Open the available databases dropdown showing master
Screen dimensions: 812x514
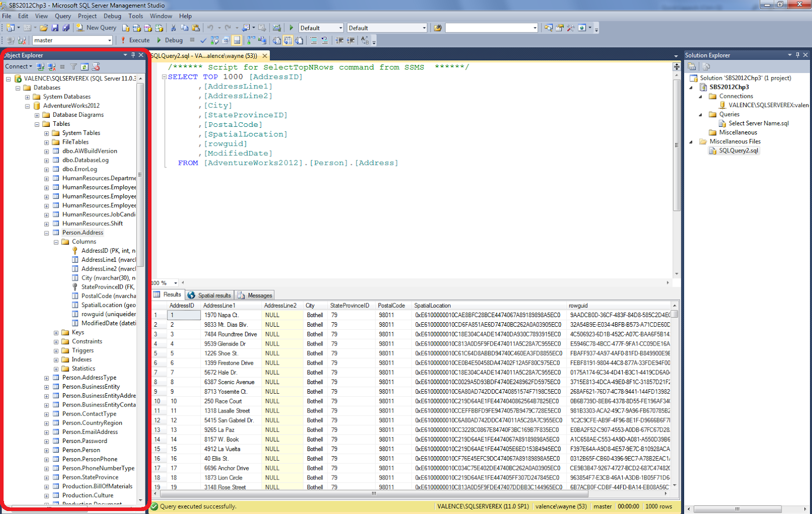coord(111,40)
